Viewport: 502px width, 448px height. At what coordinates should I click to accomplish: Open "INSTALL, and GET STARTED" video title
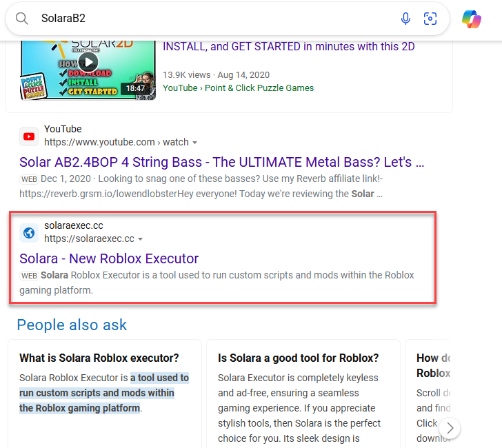(288, 47)
